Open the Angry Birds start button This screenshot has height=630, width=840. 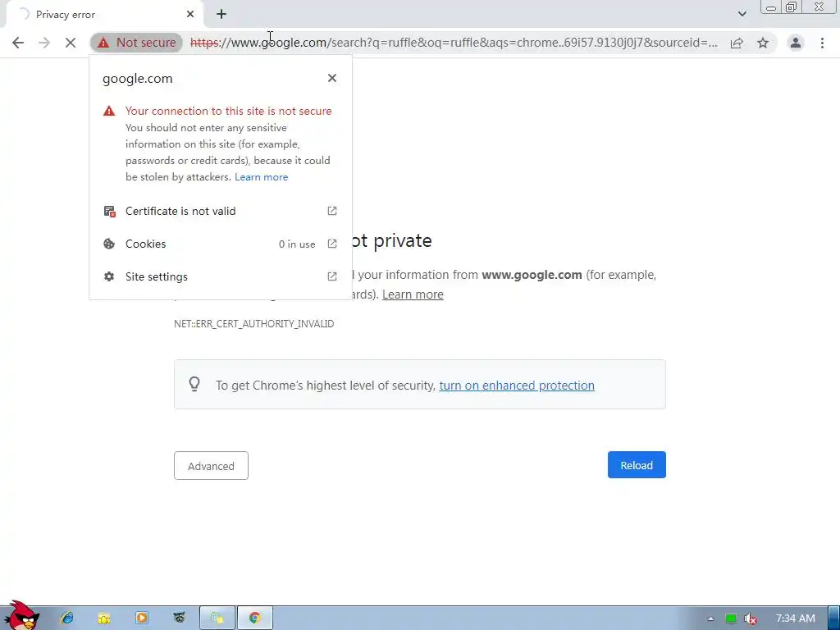tap(21, 616)
